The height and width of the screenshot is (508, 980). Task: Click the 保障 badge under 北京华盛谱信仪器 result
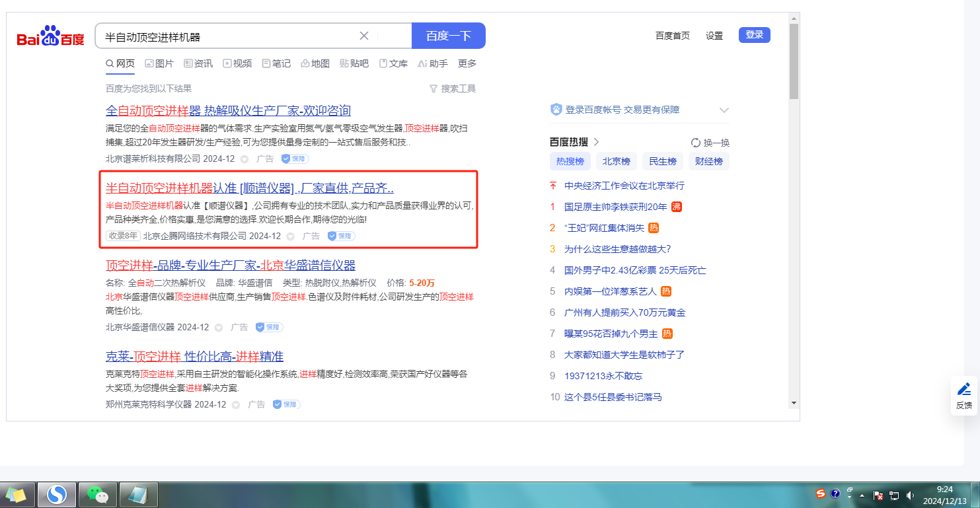point(269,327)
